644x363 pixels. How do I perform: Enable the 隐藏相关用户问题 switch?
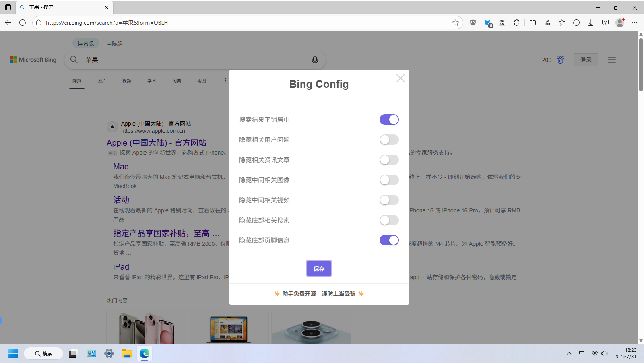[389, 140]
